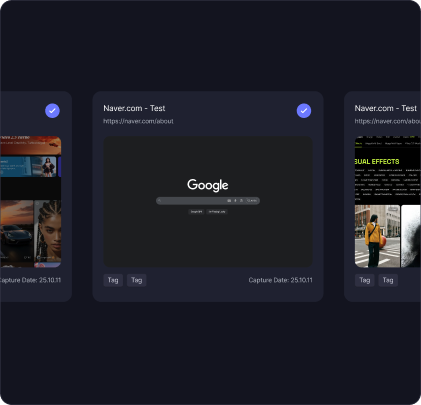This screenshot has width=421, height=405.
Task: Open the center card's naver.com/about link
Action: point(138,121)
